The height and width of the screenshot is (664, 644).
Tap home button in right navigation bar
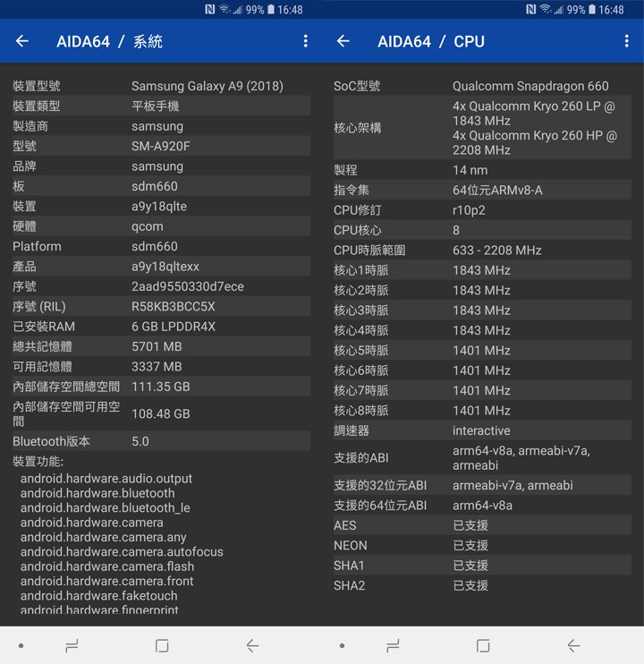pyautogui.click(x=483, y=646)
